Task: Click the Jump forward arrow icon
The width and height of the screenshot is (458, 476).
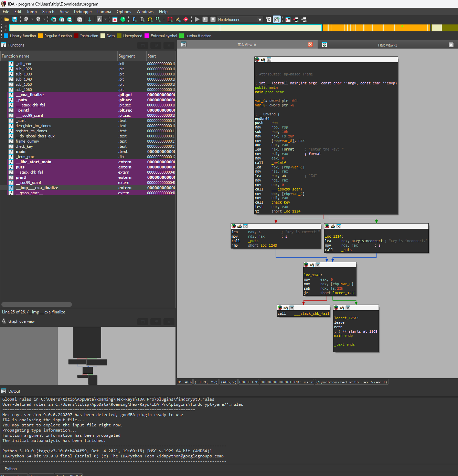Action: coord(38,19)
